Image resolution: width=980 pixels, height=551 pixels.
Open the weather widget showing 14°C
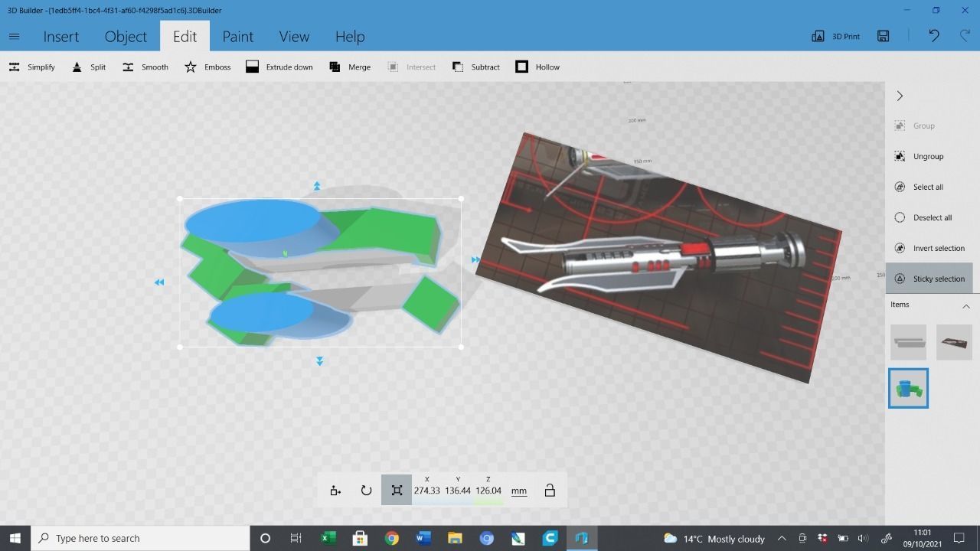[x=714, y=539]
